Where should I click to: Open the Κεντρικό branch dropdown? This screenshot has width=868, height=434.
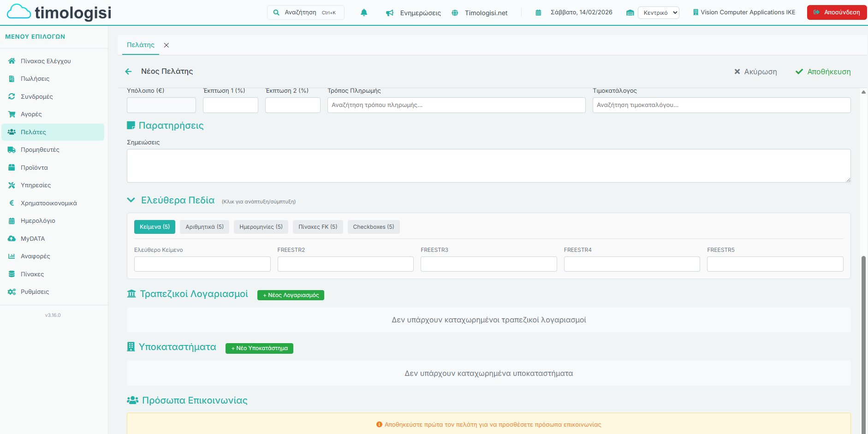click(x=658, y=12)
